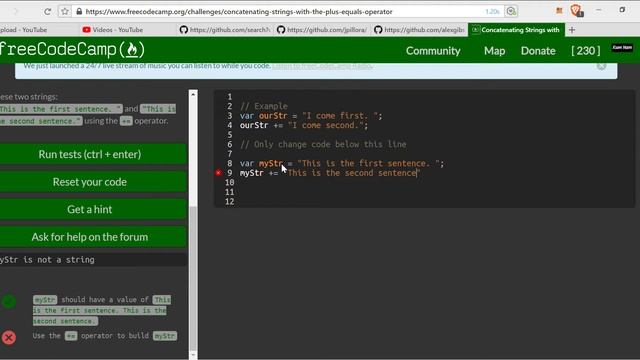Switch to the Videos - YouTube tab
Viewport: 640px width, 360px height.
point(118,30)
